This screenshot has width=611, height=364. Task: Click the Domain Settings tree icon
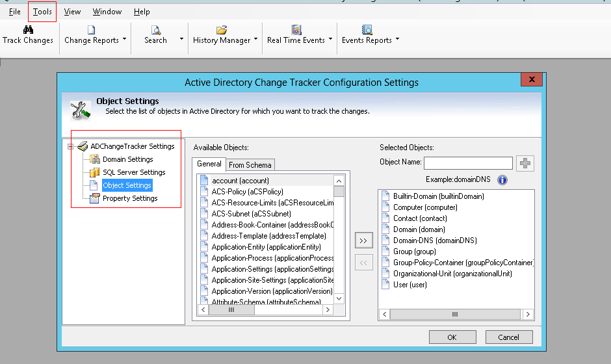click(x=95, y=159)
